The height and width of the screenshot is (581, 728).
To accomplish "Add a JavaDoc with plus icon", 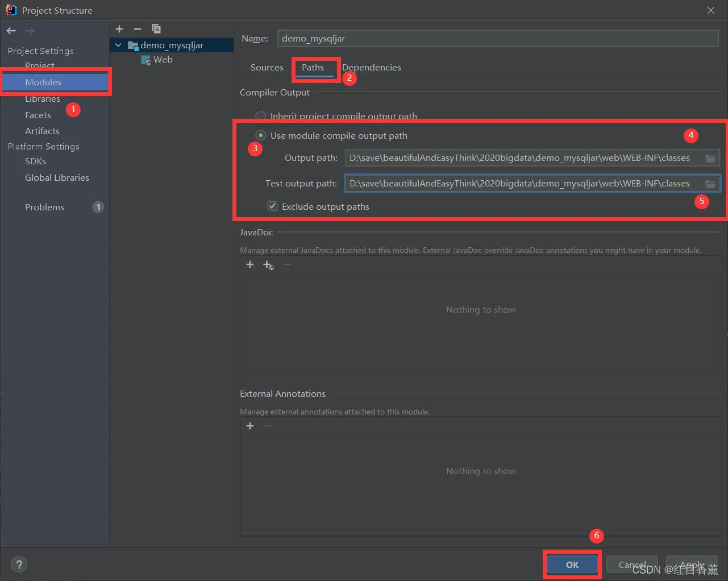I will [250, 264].
